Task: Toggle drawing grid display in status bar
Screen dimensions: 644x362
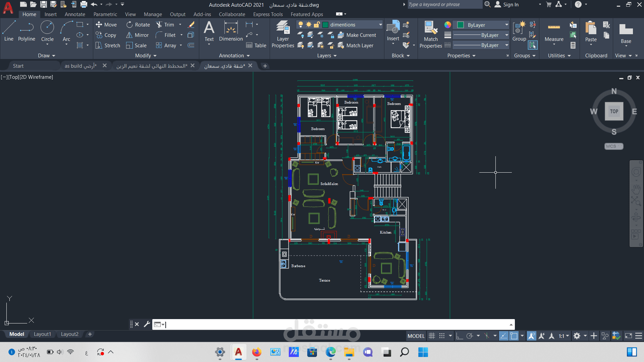Action: (432, 336)
